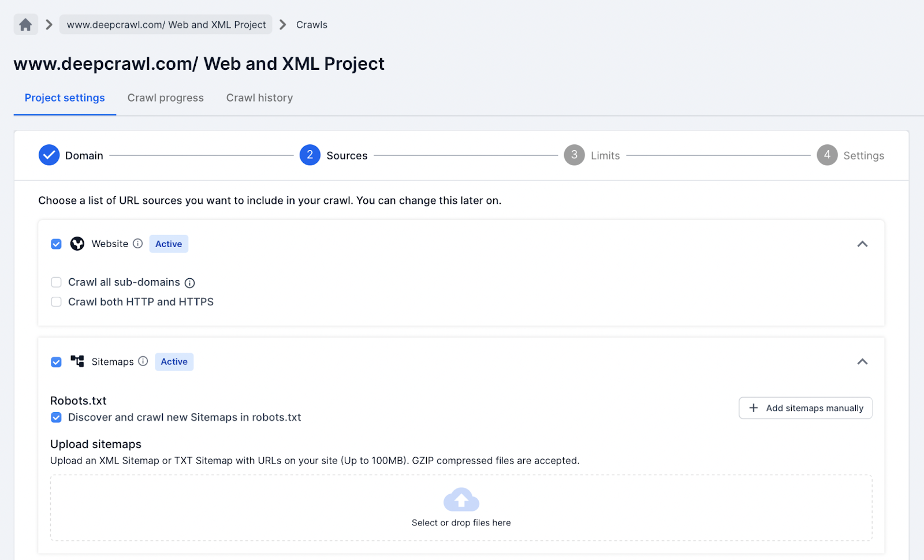Collapse the Website section chevron

coord(862,244)
